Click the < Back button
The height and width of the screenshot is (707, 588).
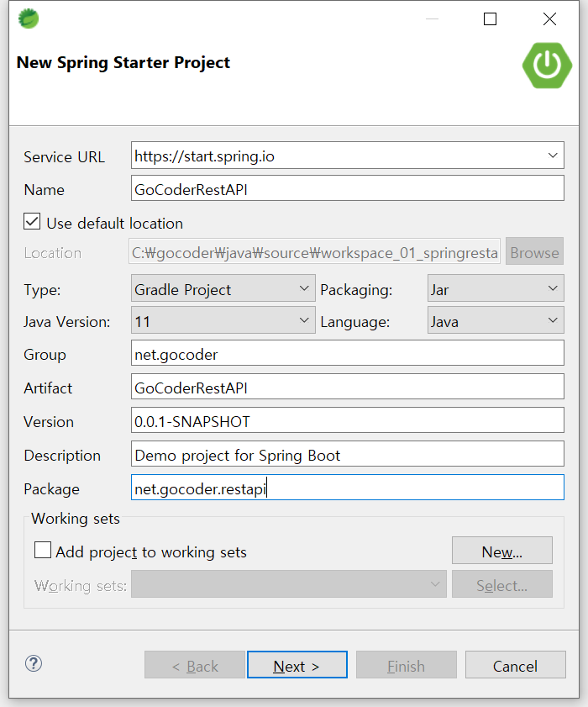point(195,665)
